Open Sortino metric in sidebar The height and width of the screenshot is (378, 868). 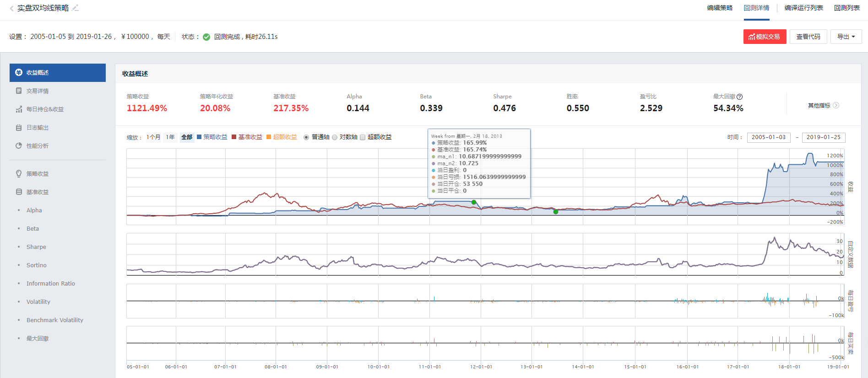pyautogui.click(x=37, y=265)
